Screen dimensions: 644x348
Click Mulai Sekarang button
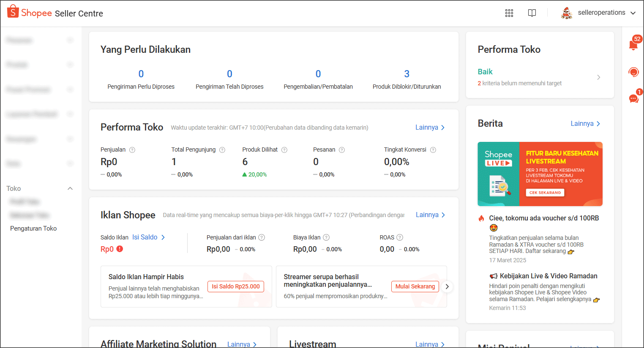point(415,286)
